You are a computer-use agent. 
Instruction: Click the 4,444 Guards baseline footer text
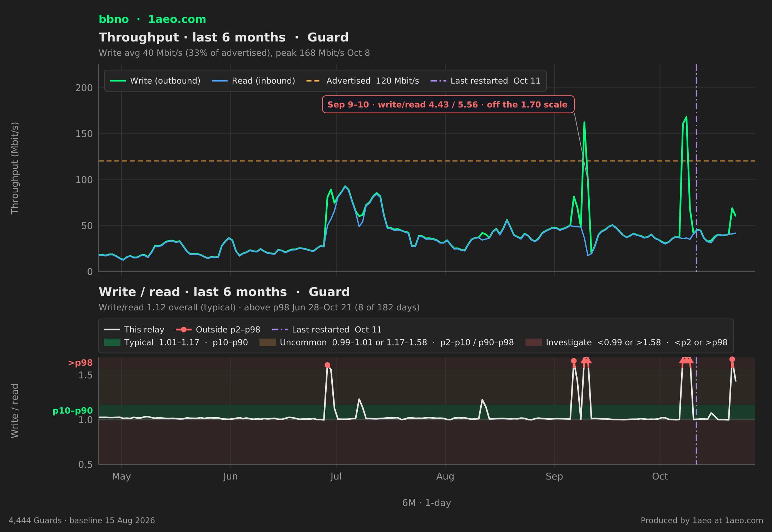tap(82, 521)
